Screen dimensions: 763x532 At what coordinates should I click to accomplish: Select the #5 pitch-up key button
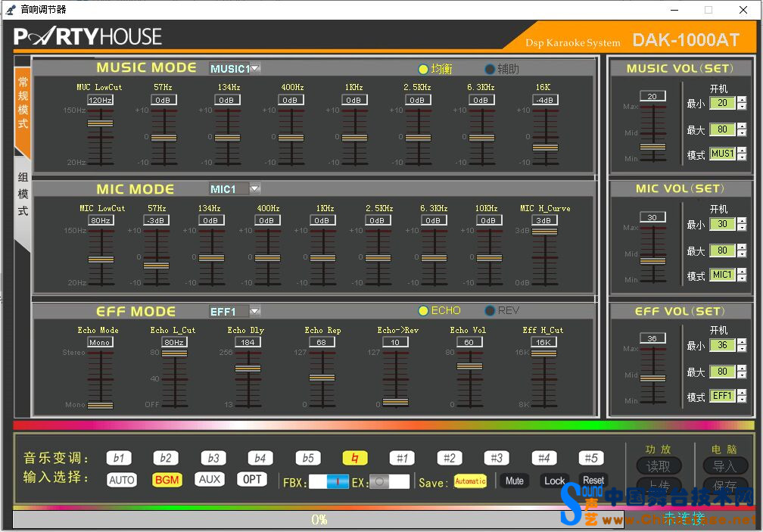coord(590,458)
